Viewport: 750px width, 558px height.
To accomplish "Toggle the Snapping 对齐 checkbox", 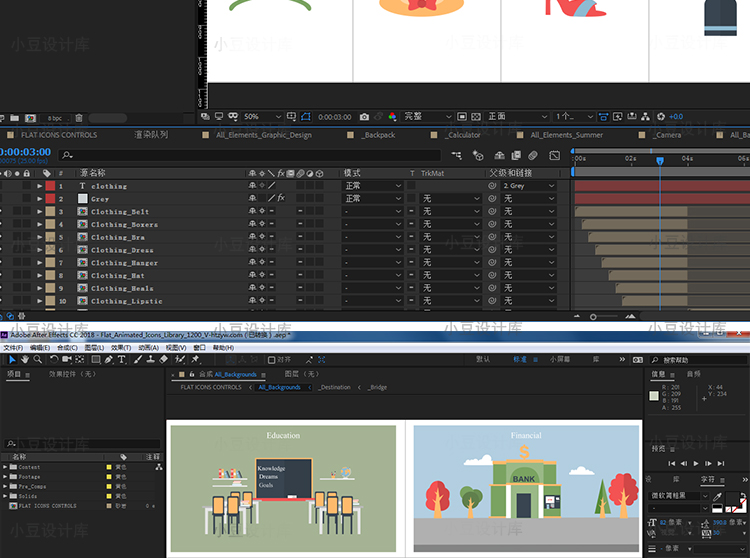I will coord(272,360).
